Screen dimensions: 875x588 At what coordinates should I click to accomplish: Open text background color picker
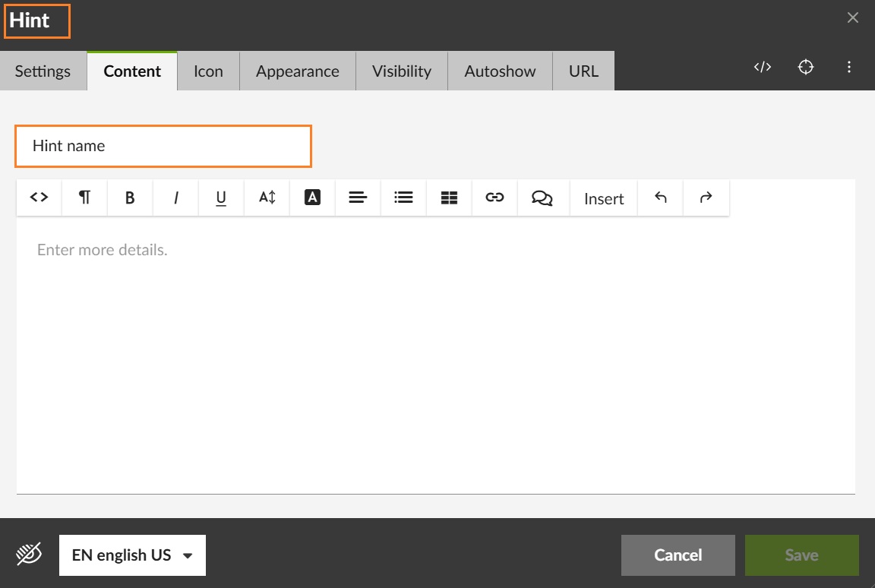[x=312, y=198]
